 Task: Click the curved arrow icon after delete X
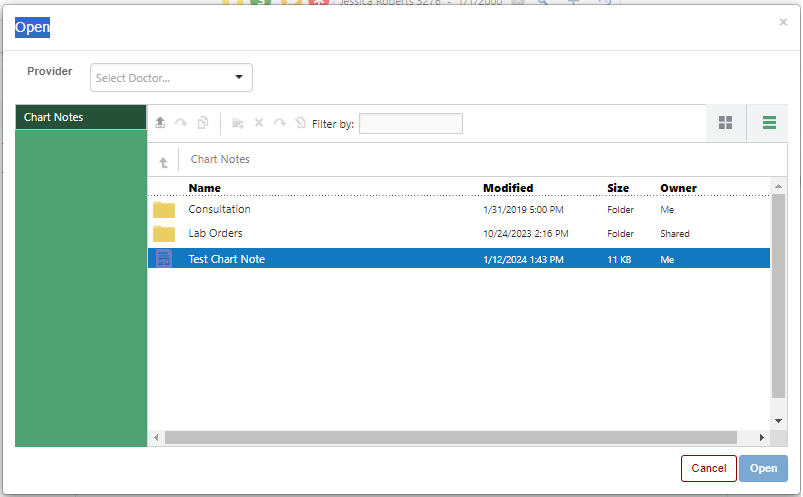pos(280,123)
